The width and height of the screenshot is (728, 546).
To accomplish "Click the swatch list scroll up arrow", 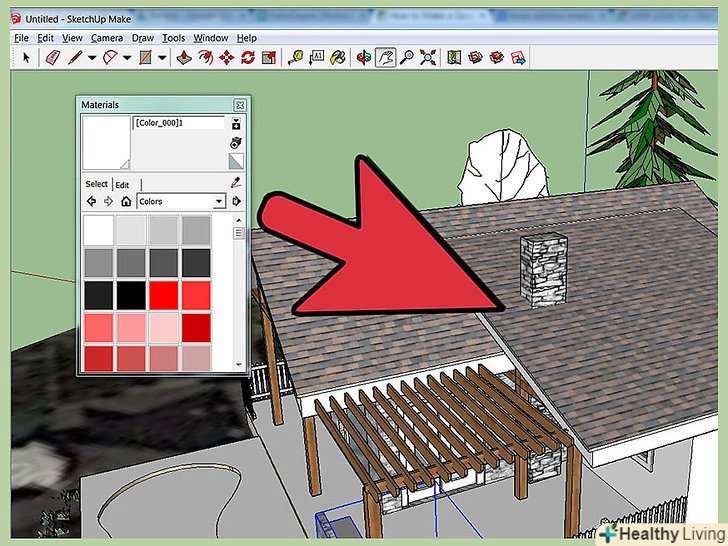I will pos(239,220).
